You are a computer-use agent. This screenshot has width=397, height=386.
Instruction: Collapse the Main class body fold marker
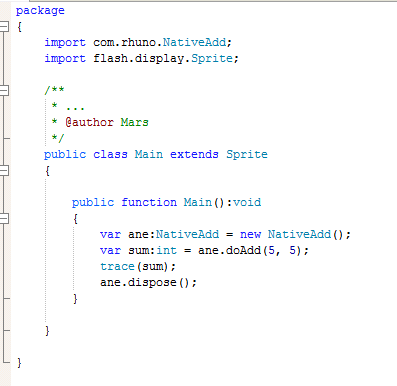tap(4, 171)
